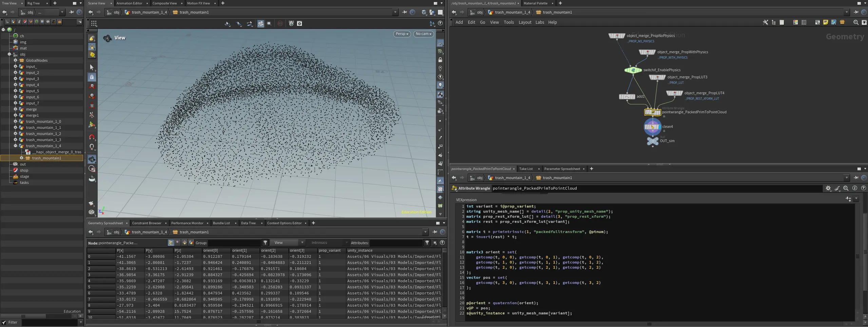Toggle the pin on the Scene View path bar
This screenshot has height=327, width=868.
(x=404, y=12)
